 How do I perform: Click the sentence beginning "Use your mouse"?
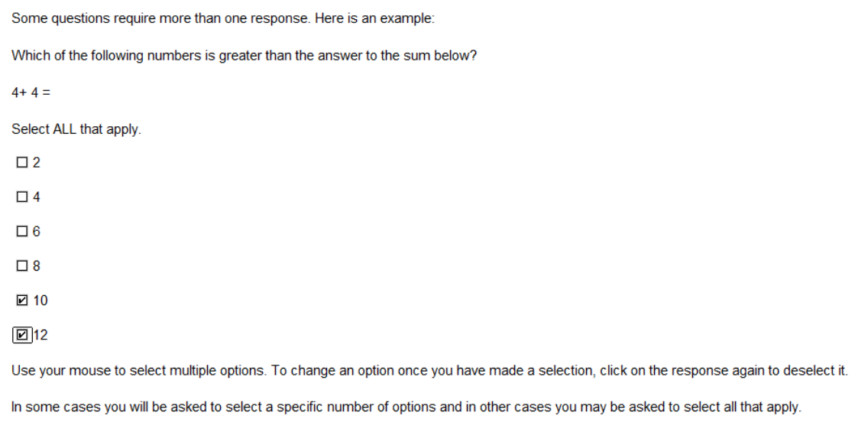(x=429, y=370)
